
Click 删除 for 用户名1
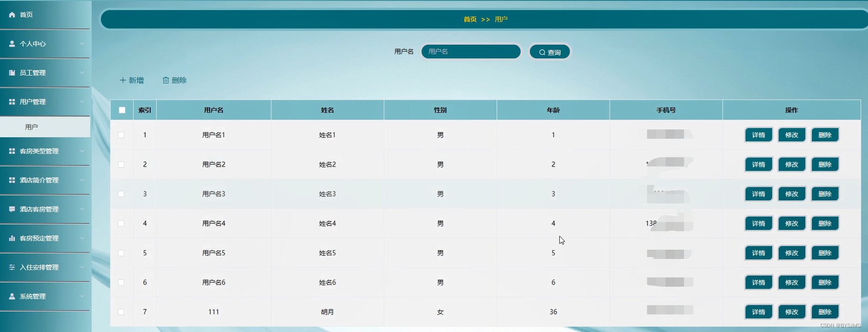click(825, 135)
